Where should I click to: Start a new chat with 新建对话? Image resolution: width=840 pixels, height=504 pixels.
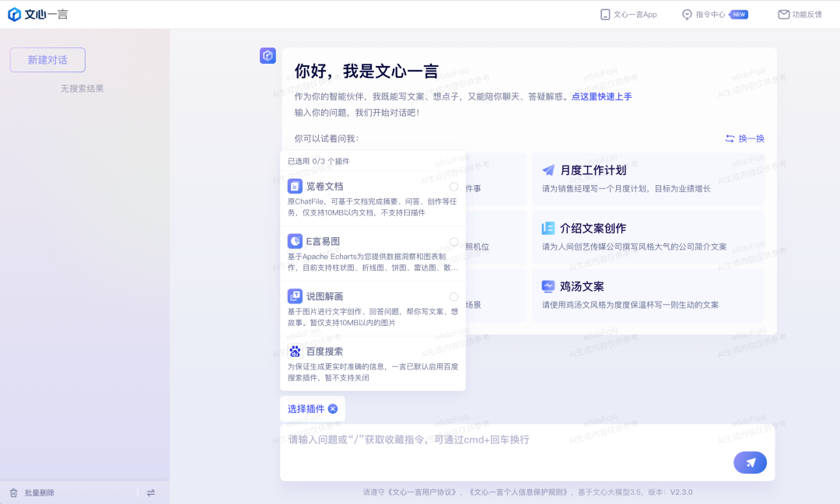[x=48, y=60]
